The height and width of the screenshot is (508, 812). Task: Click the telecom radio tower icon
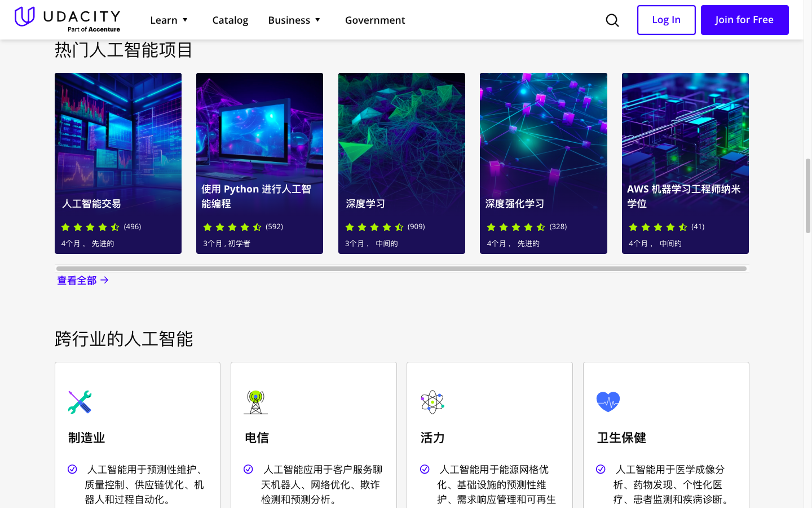255,402
